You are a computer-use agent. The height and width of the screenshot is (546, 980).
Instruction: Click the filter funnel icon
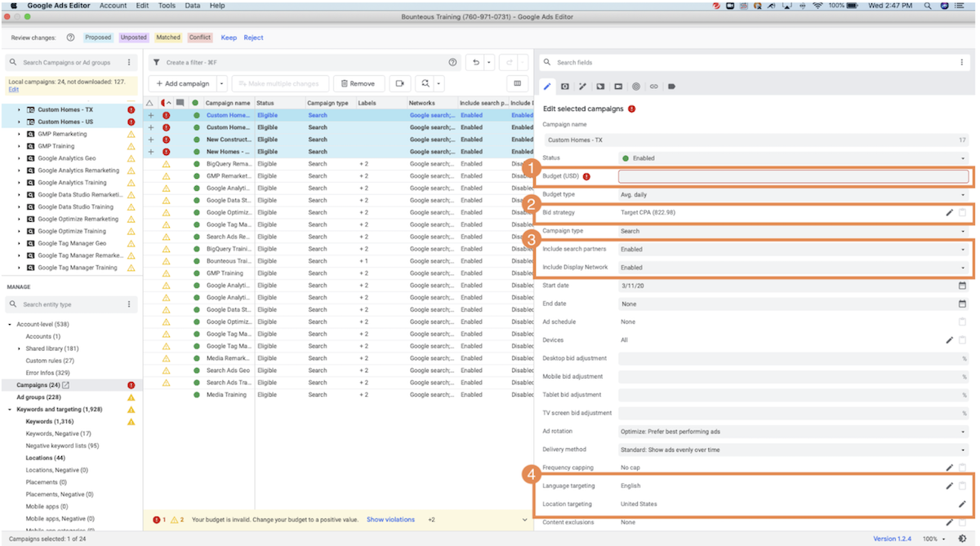click(x=156, y=62)
